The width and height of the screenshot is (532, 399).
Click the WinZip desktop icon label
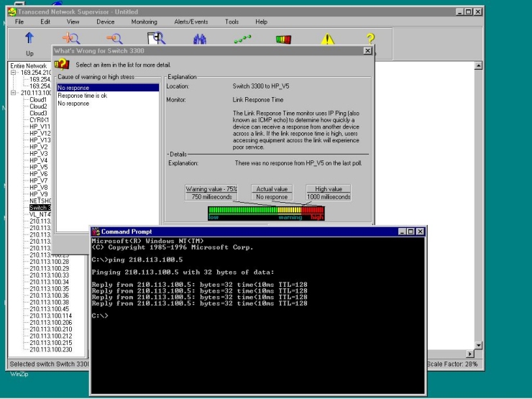pos(19,375)
